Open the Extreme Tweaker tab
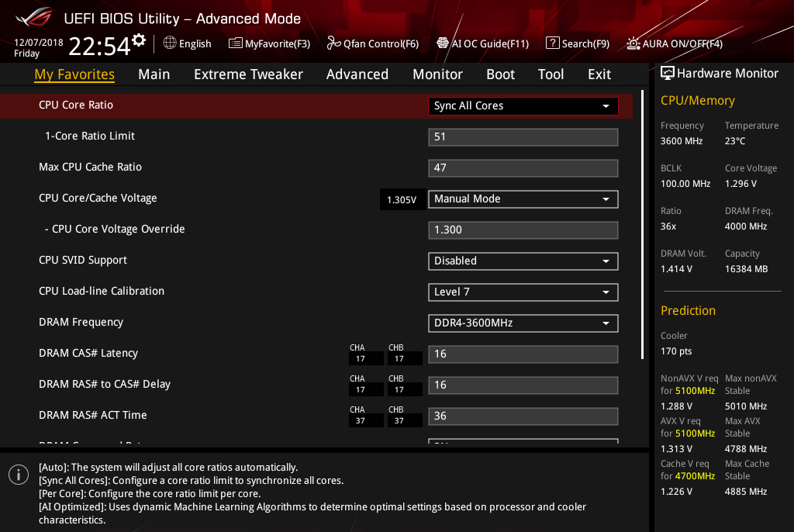 [248, 74]
